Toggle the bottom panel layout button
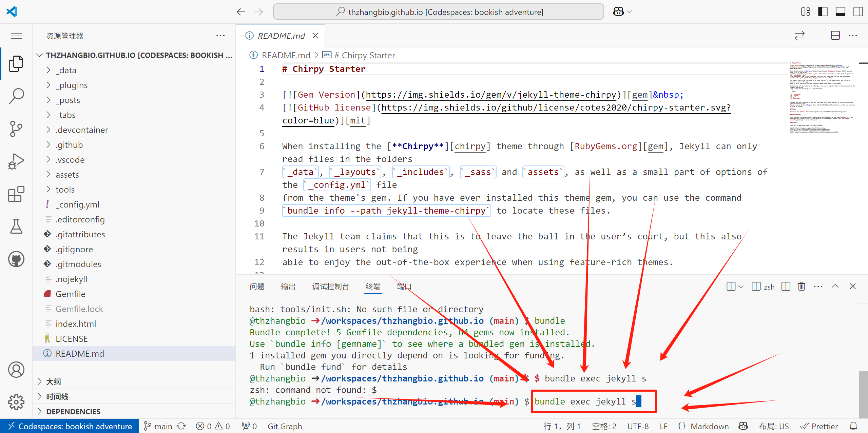This screenshot has width=868, height=433. click(840, 12)
